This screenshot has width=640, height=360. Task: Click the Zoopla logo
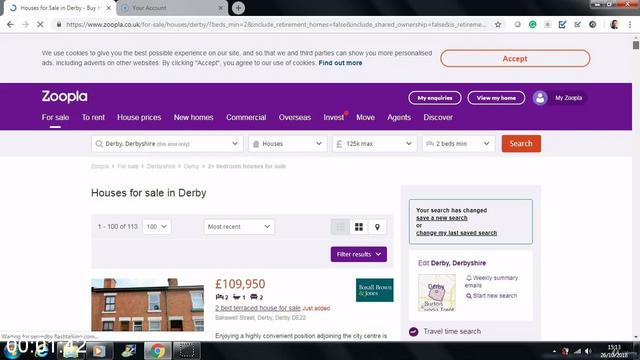click(x=64, y=97)
